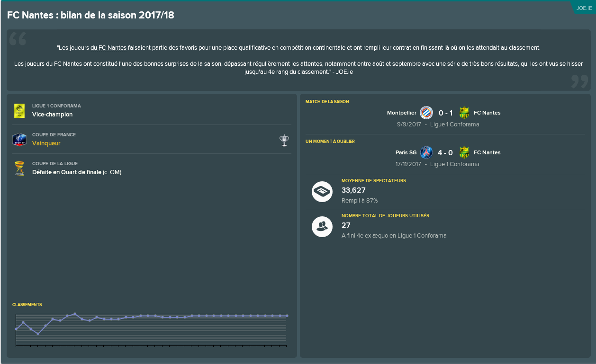Click the MATCH DE LA SAISON heading
This screenshot has width=596, height=364.
(x=327, y=102)
